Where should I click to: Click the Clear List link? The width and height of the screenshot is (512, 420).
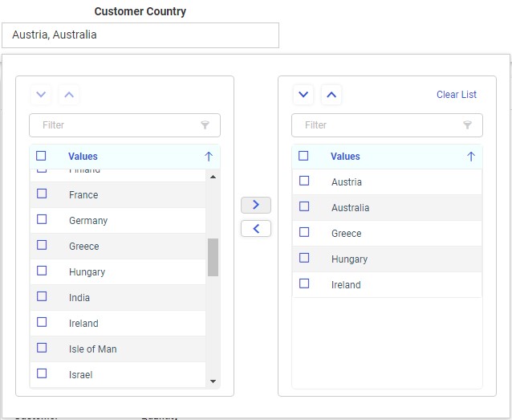pos(456,95)
